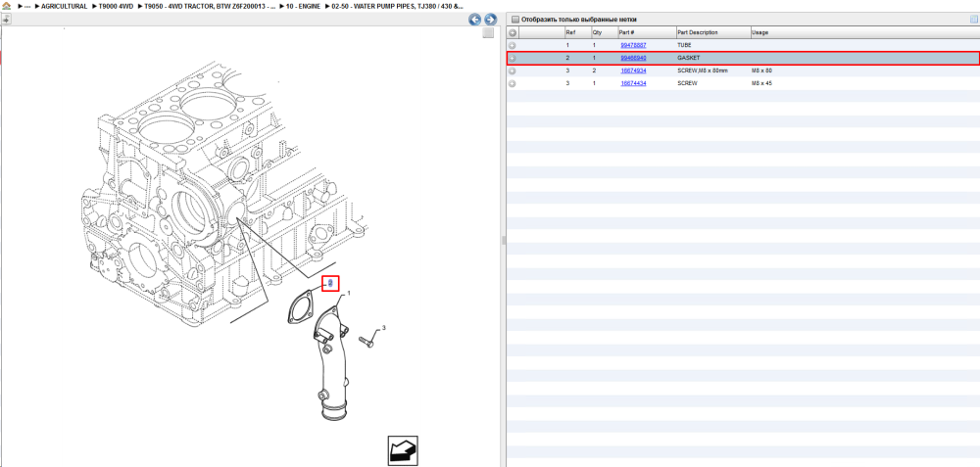The height and width of the screenshot is (467, 980).
Task: Click the screw drawing in the diagram
Action: point(367,341)
